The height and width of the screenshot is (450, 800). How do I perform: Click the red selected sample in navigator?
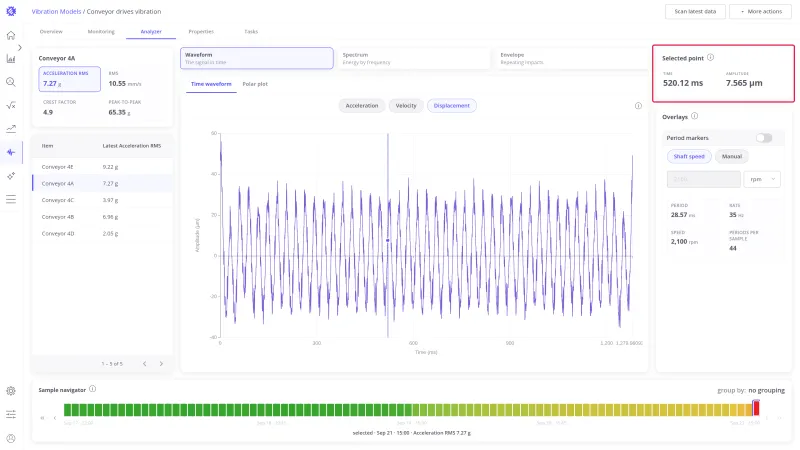pos(756,408)
